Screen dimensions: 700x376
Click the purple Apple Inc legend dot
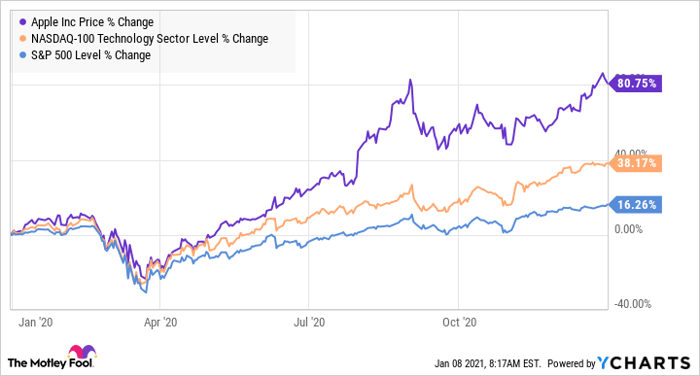tap(23, 22)
